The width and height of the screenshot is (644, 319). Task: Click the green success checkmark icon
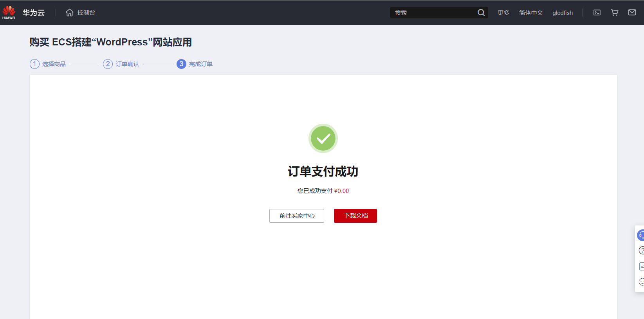click(x=323, y=139)
